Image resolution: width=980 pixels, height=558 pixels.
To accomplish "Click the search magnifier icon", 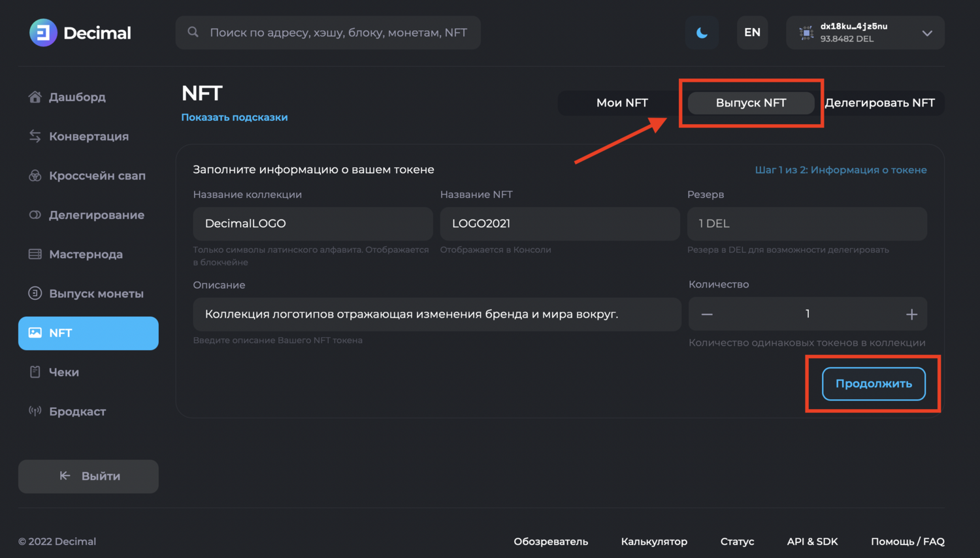I will click(193, 32).
